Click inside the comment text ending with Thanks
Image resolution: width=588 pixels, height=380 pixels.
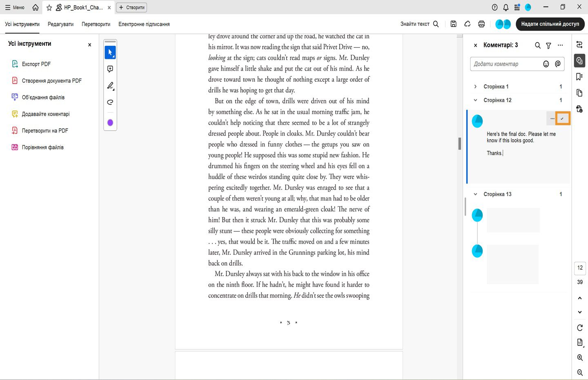[521, 143]
